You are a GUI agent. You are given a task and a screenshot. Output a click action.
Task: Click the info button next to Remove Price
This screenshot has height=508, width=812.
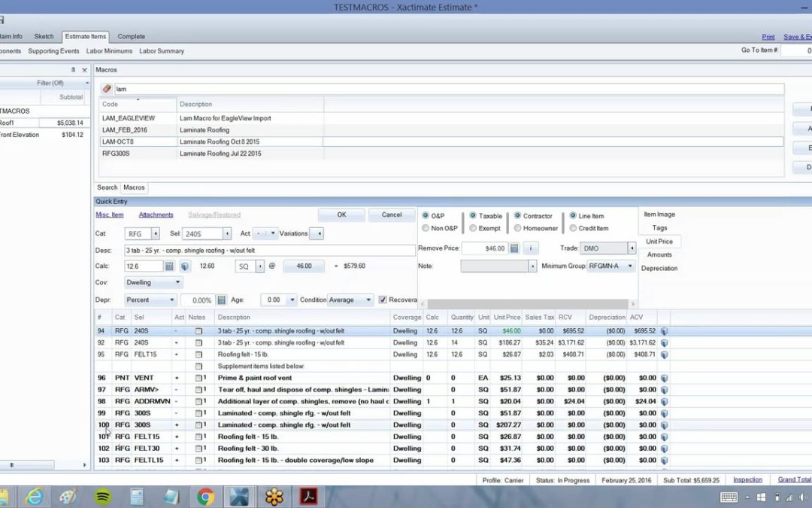[x=530, y=248]
